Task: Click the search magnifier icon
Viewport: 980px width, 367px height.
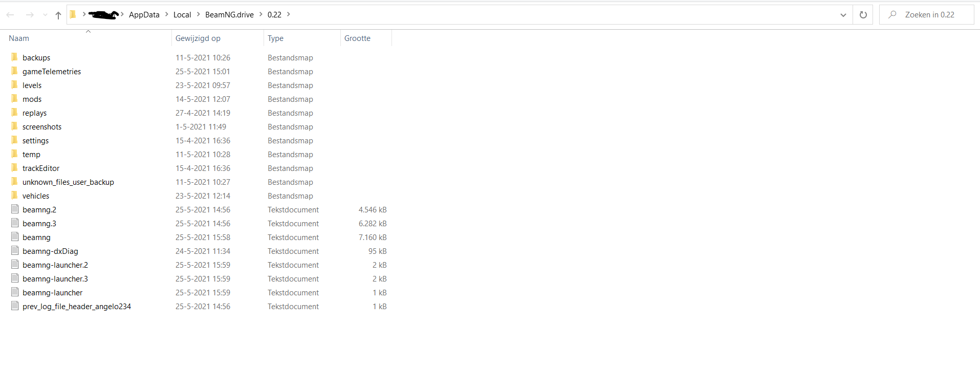Action: 892,14
